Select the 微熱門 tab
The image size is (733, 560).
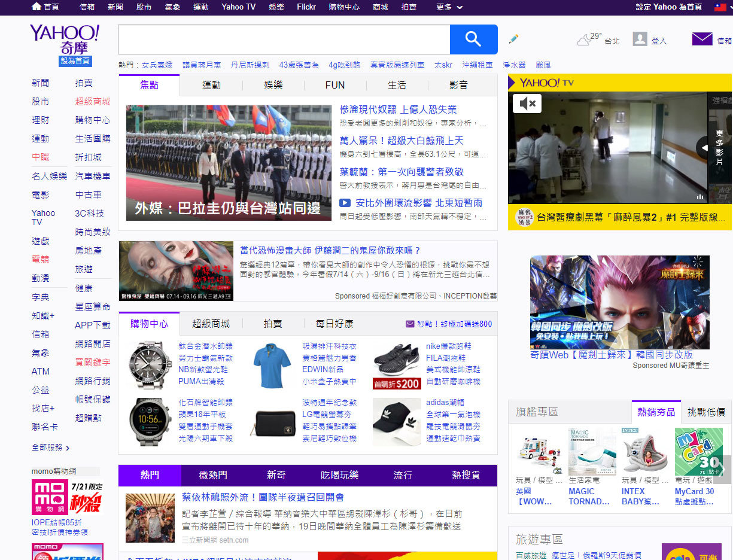213,475
